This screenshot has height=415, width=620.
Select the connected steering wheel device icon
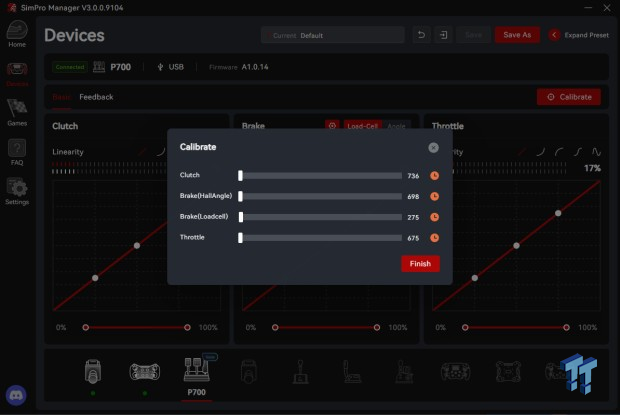(145, 372)
